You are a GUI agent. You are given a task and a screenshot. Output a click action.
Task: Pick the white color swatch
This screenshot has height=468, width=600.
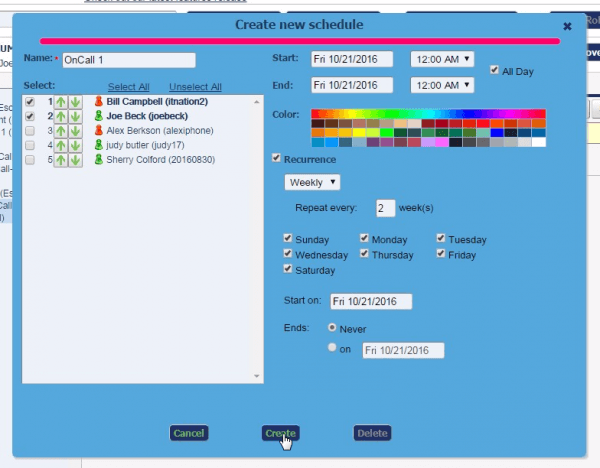pos(539,142)
